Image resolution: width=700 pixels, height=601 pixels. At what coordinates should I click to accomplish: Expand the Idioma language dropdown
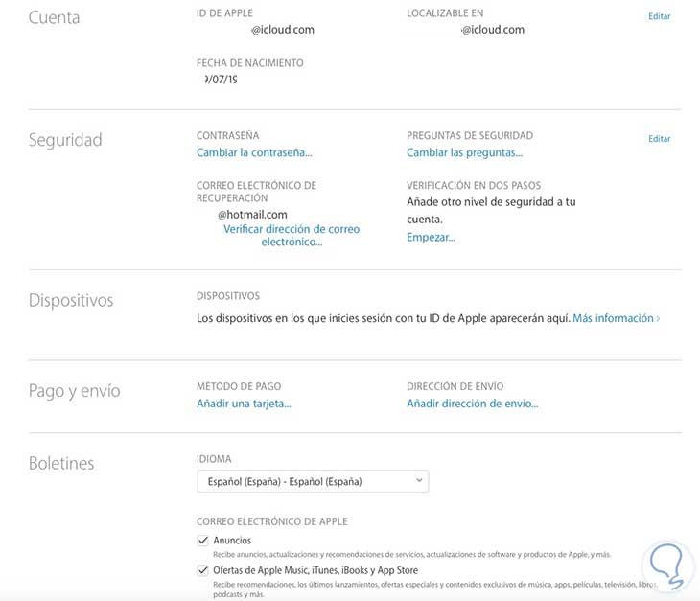point(313,481)
